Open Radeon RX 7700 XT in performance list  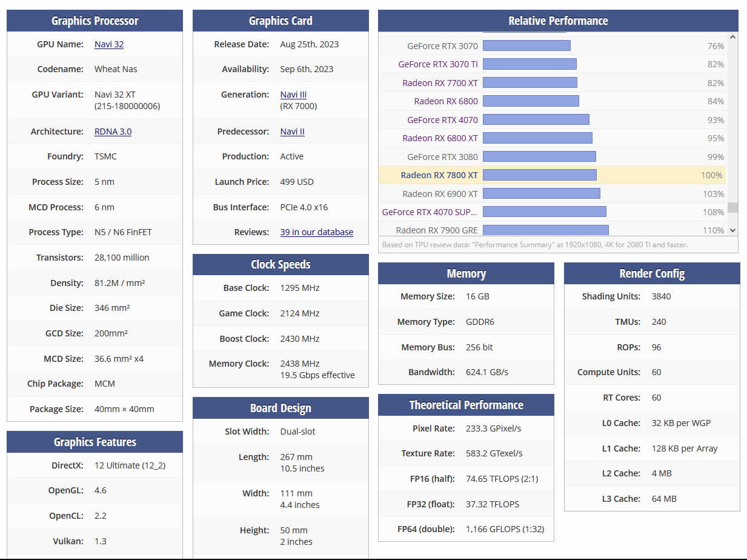coord(440,83)
